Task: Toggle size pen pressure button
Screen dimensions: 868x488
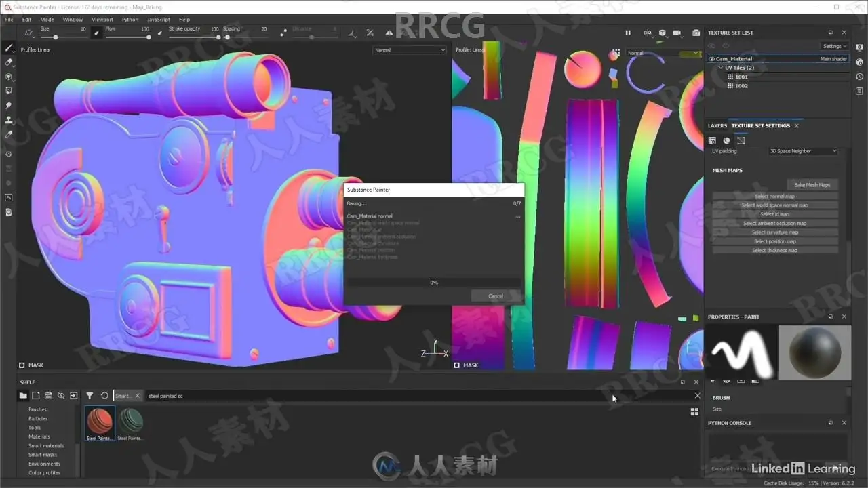Action: click(97, 33)
